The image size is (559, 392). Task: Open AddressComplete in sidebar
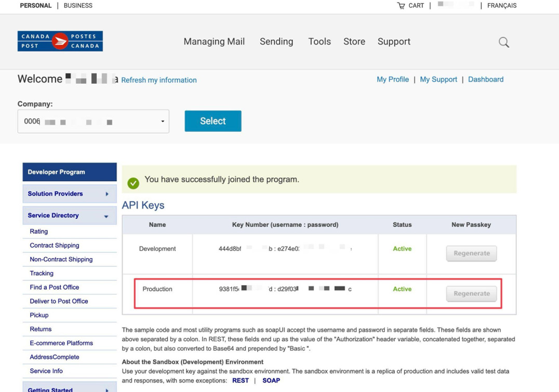coord(55,357)
